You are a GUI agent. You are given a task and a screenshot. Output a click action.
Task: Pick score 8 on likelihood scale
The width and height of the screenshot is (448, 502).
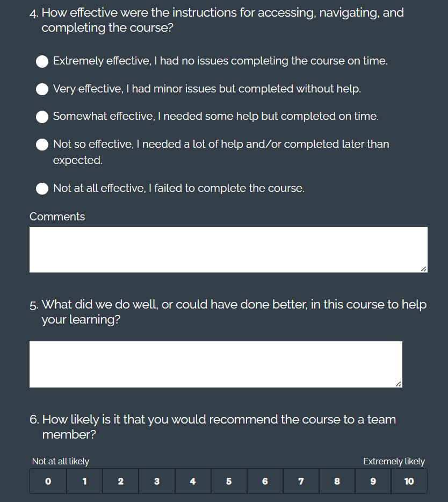pos(337,481)
